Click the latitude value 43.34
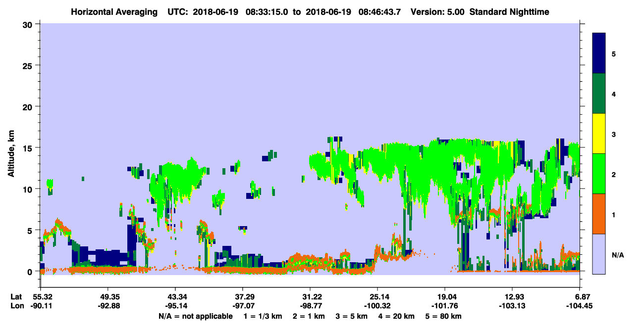644x330 pixels. pyautogui.click(x=175, y=297)
